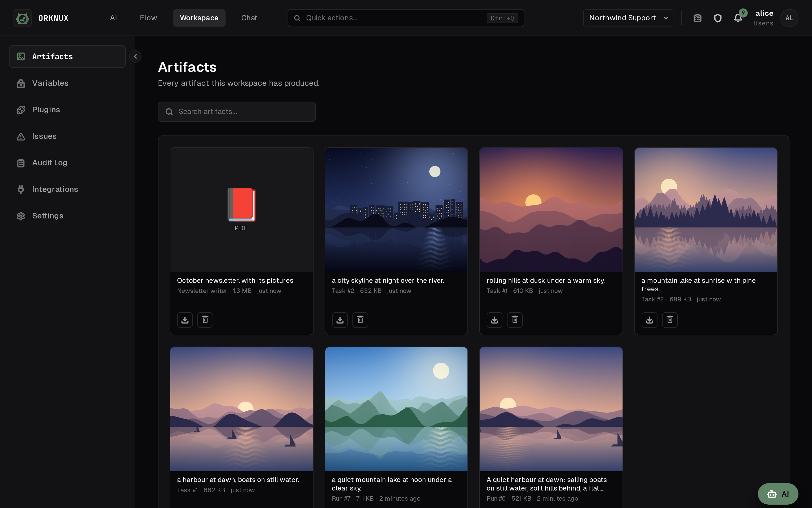The height and width of the screenshot is (508, 812).
Task: Open Audit Log in the sidebar
Action: coord(67,163)
